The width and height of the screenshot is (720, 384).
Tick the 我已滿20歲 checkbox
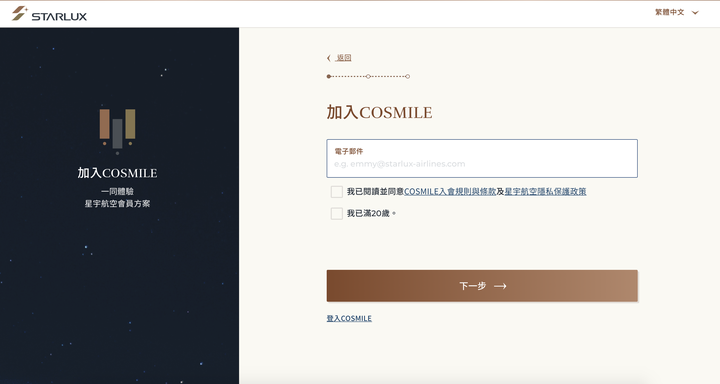(x=337, y=213)
